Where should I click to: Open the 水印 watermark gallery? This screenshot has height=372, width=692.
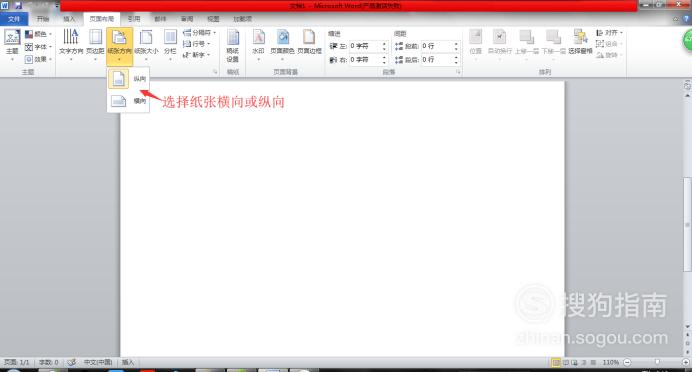click(258, 43)
